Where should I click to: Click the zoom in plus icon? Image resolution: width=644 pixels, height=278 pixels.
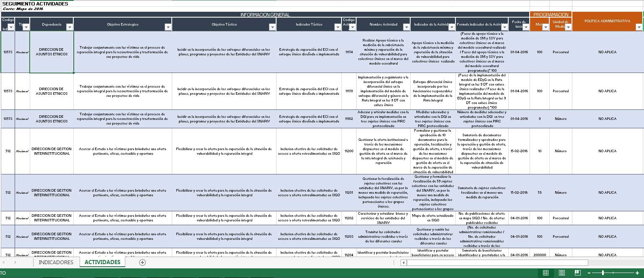click(x=637, y=273)
